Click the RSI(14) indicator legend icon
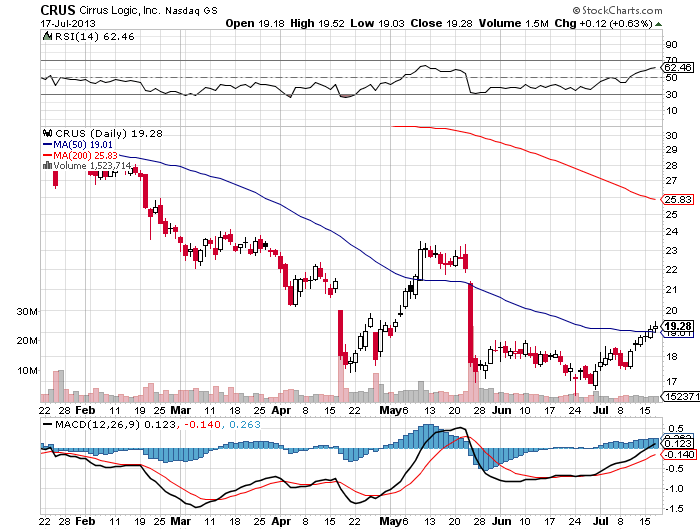This screenshot has width=700, height=530. click(x=47, y=36)
